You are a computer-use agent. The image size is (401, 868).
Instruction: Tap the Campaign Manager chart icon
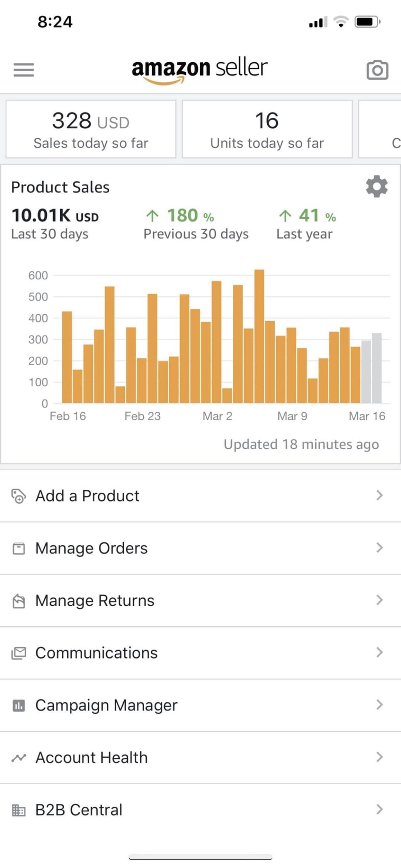[x=19, y=705]
